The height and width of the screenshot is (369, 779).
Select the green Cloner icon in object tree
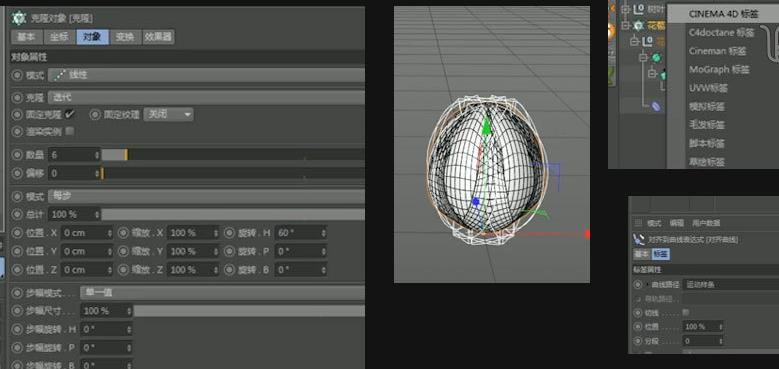pyautogui.click(x=638, y=25)
